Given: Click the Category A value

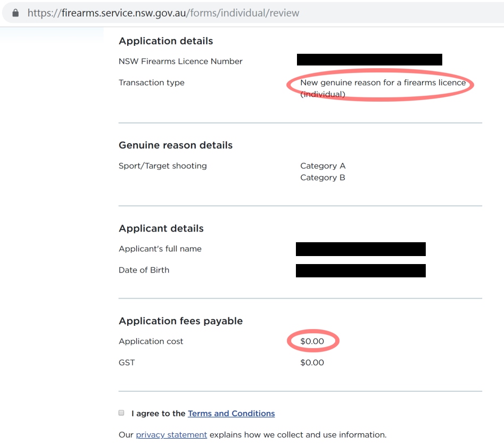Looking at the screenshot, I should pos(323,166).
